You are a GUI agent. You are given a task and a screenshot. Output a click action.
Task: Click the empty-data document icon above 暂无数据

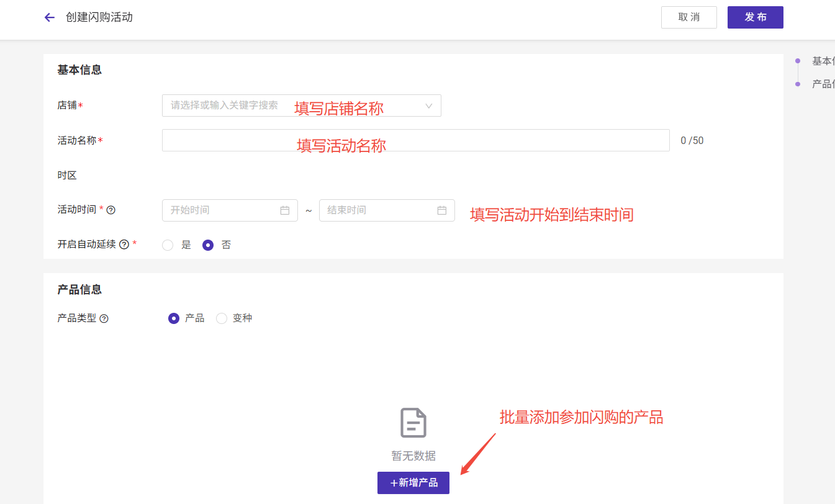pyautogui.click(x=413, y=423)
